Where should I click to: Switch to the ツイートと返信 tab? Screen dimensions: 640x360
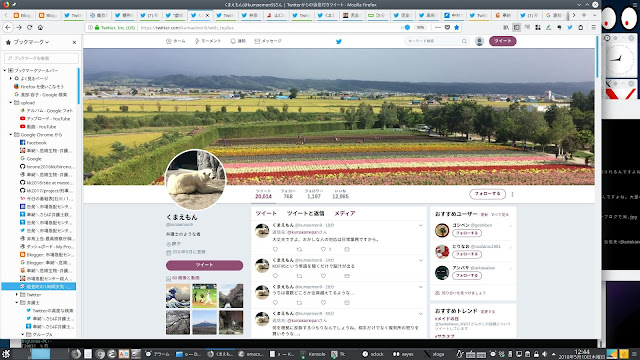tap(305, 213)
